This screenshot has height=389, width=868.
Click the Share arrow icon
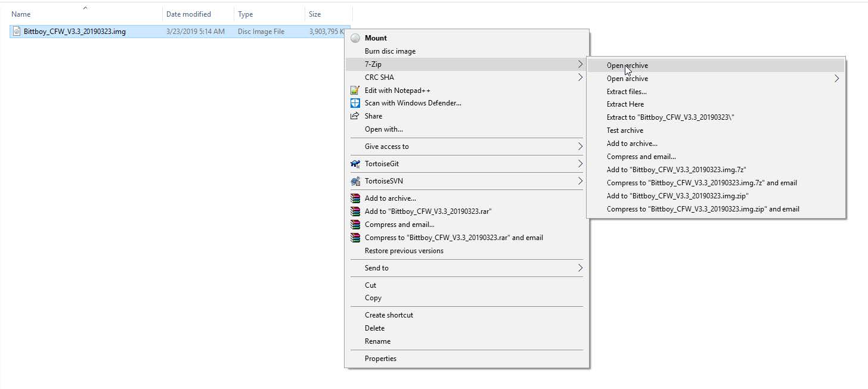355,116
